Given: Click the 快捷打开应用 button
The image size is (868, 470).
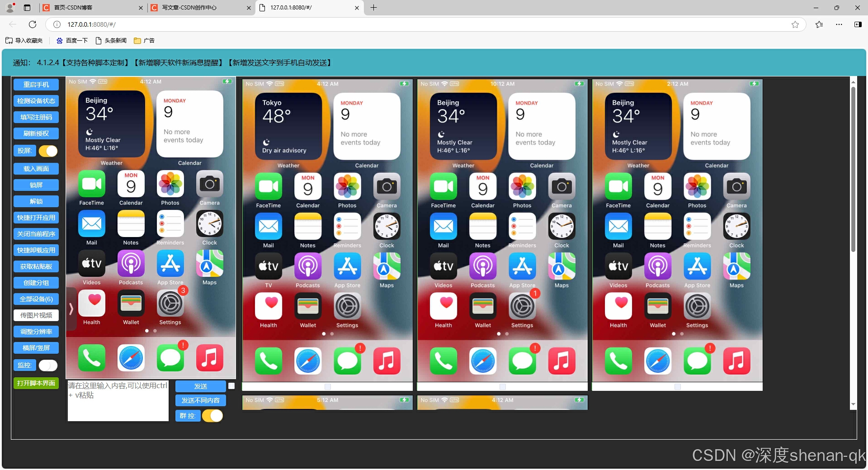Looking at the screenshot, I should click(x=36, y=218).
